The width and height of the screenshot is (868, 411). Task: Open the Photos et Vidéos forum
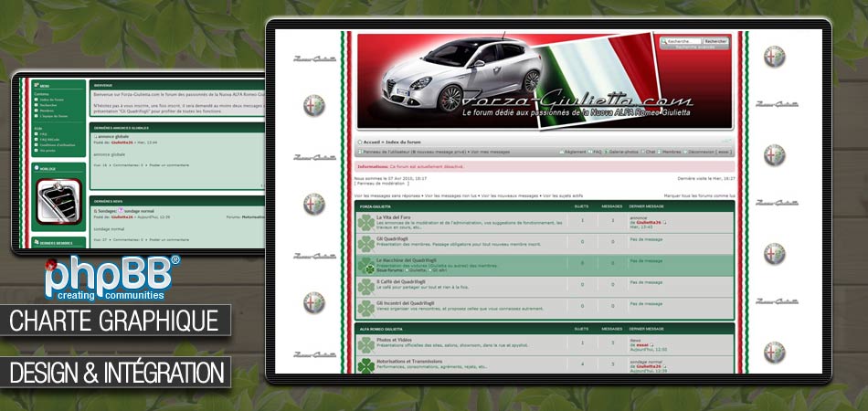pos(394,339)
